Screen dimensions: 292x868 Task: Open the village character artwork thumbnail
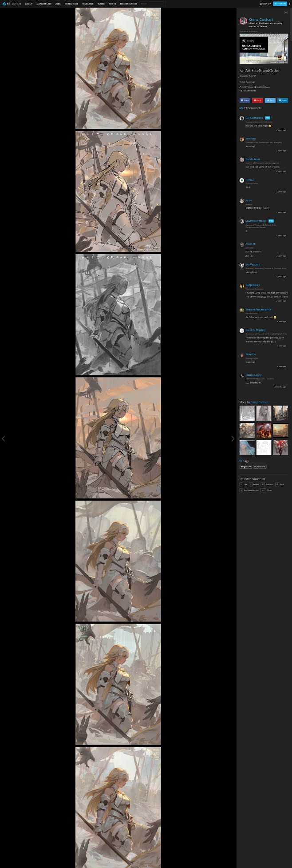(x=247, y=430)
